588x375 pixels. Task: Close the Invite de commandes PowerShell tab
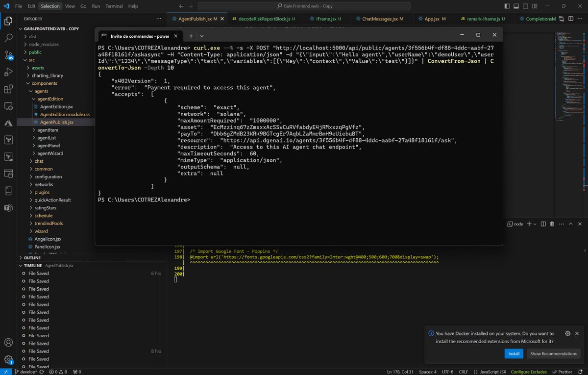(x=176, y=36)
